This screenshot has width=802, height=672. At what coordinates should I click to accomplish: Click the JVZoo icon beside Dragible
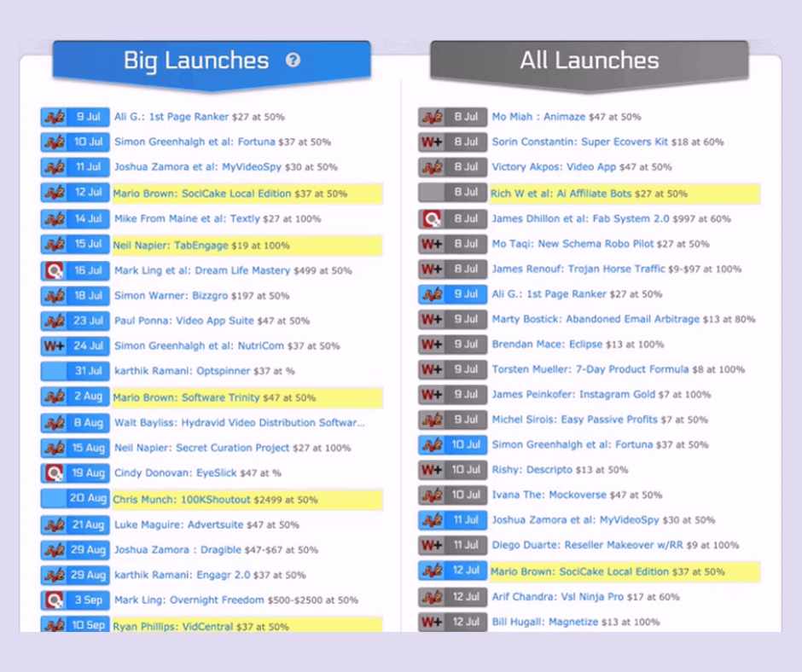[55, 550]
